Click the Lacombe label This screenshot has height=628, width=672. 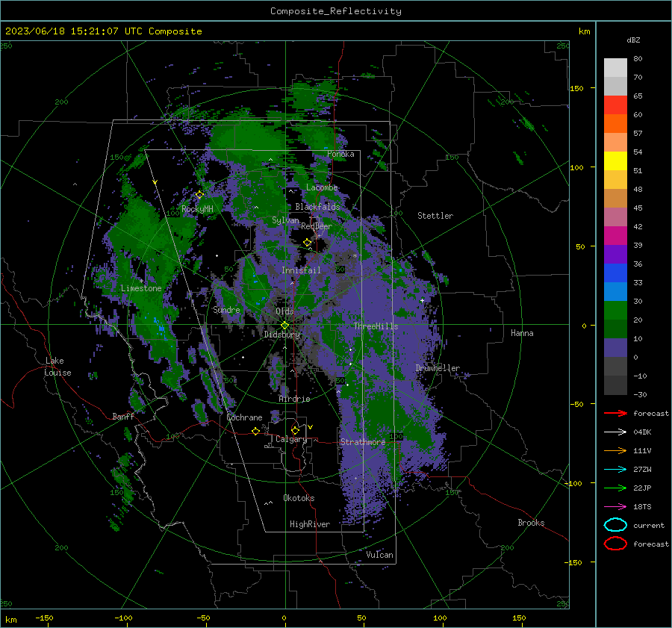(x=322, y=187)
